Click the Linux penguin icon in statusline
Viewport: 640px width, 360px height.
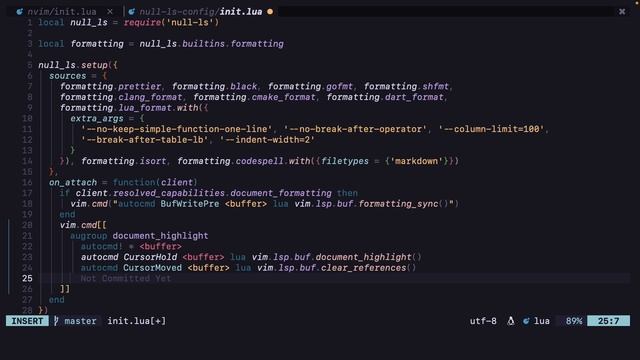tap(511, 321)
